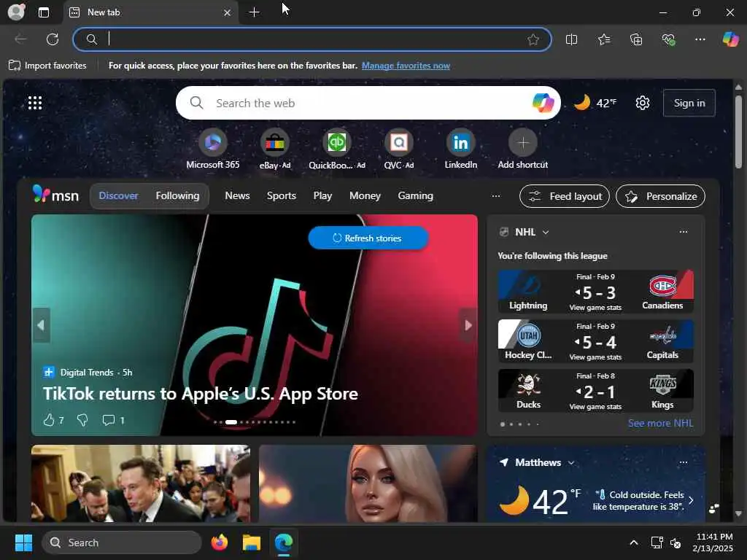Open the News feed tab
The width and height of the screenshot is (747, 560).
[x=237, y=195]
